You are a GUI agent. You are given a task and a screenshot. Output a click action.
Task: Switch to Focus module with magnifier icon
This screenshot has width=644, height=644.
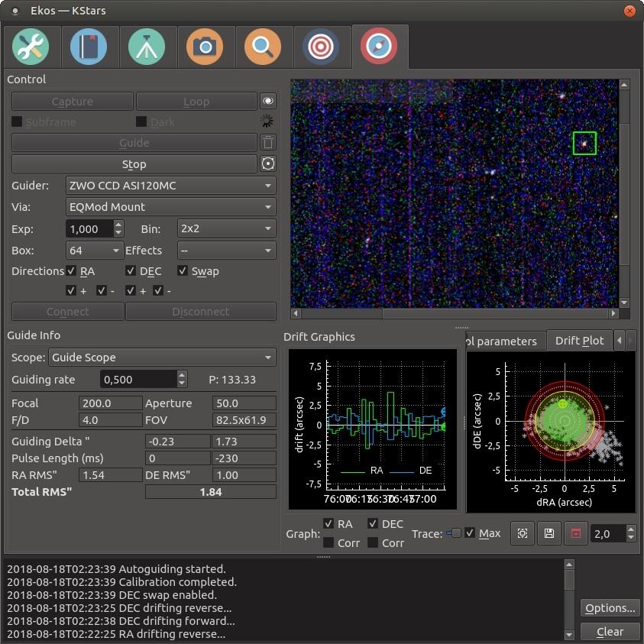(263, 47)
